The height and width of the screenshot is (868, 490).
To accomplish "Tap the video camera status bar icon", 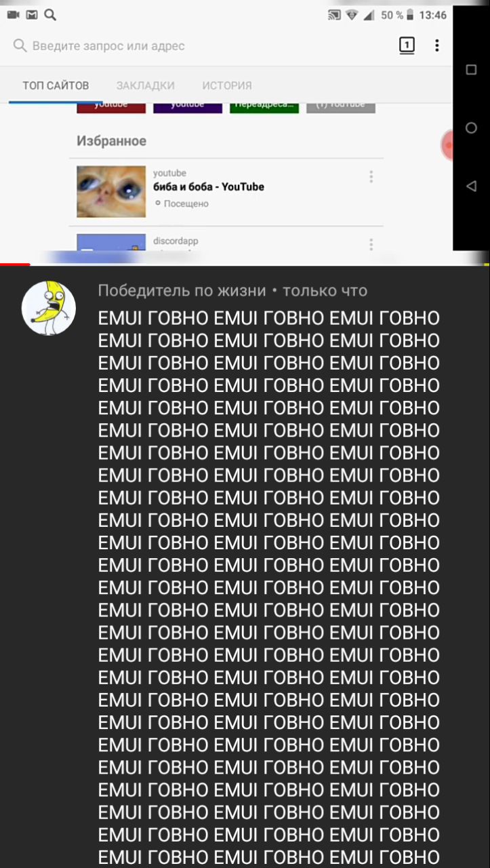I will point(13,15).
